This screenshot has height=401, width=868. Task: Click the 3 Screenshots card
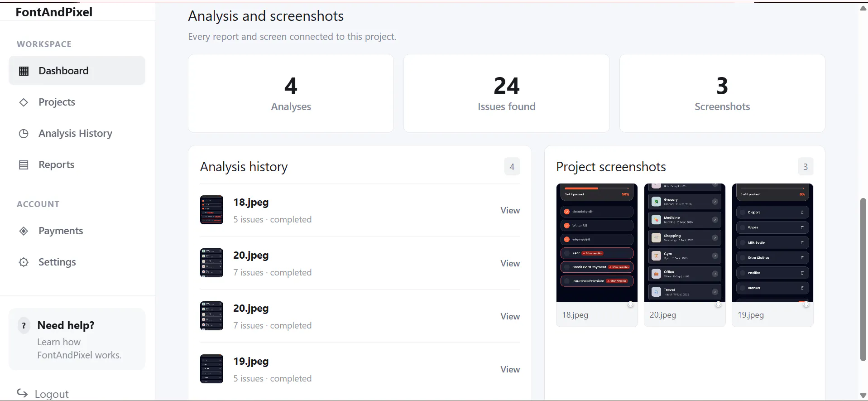click(x=722, y=93)
